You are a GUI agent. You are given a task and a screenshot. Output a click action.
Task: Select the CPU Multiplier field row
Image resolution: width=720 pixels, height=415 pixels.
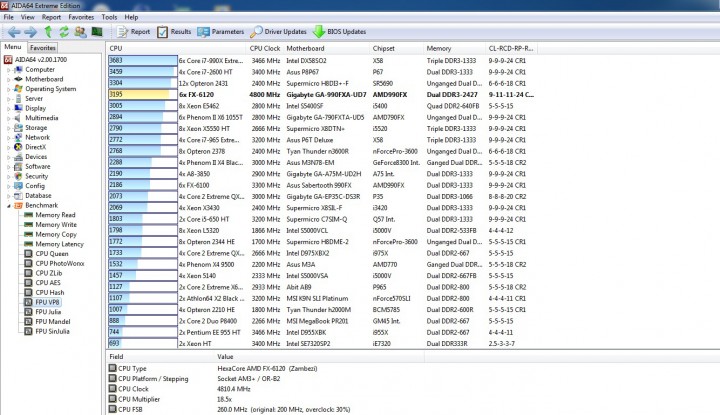click(265, 399)
